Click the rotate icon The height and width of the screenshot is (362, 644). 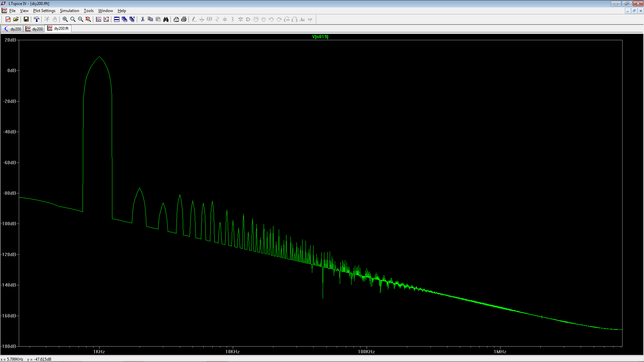pos(287,19)
